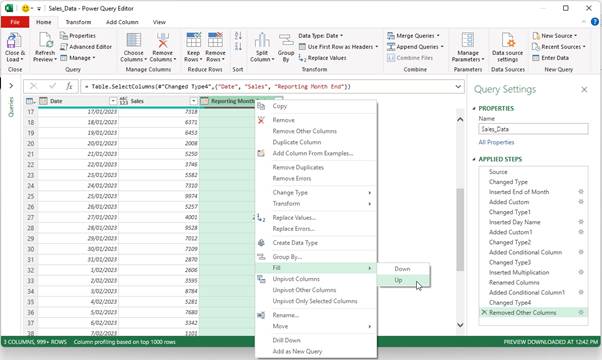
Task: Click the Enter Data icon
Action: (x=536, y=58)
